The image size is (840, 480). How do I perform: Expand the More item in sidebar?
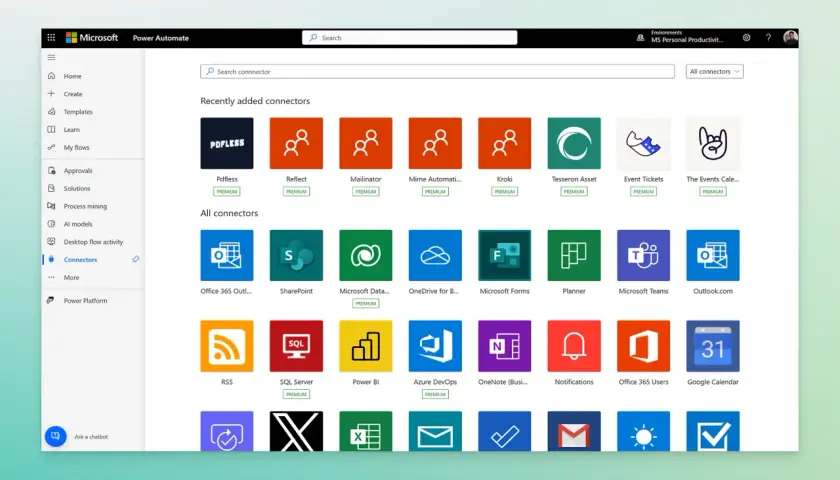point(71,278)
